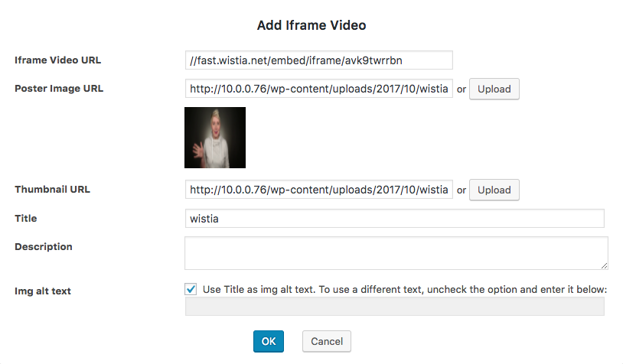
Task: Click the "Title" field label
Action: (x=26, y=218)
